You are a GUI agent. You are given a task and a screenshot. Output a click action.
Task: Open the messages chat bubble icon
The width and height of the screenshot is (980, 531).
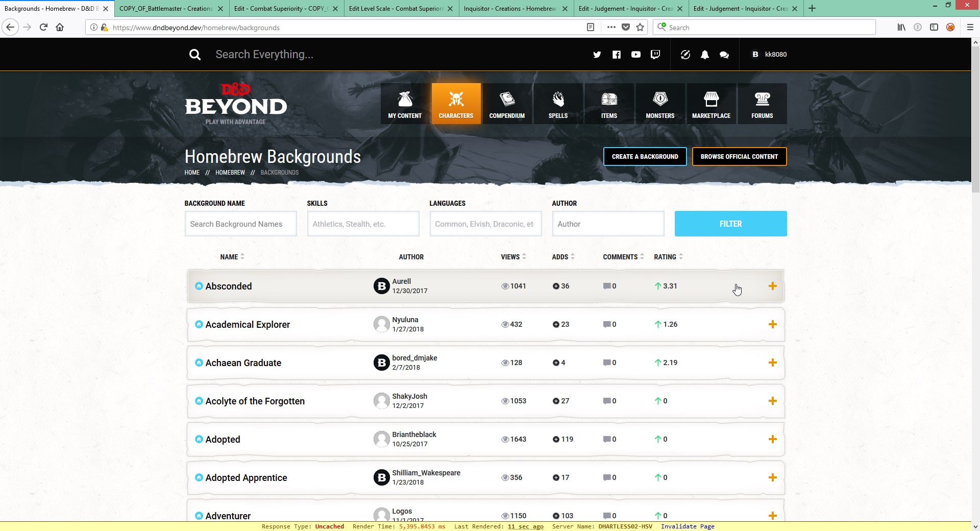[724, 55]
